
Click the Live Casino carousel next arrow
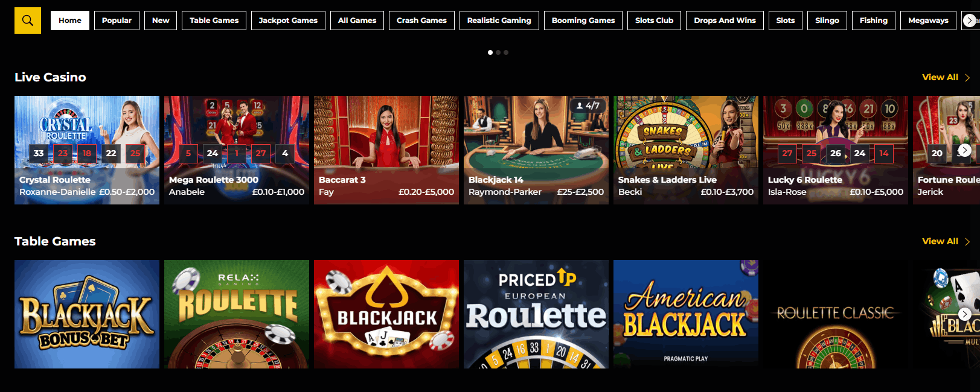965,150
